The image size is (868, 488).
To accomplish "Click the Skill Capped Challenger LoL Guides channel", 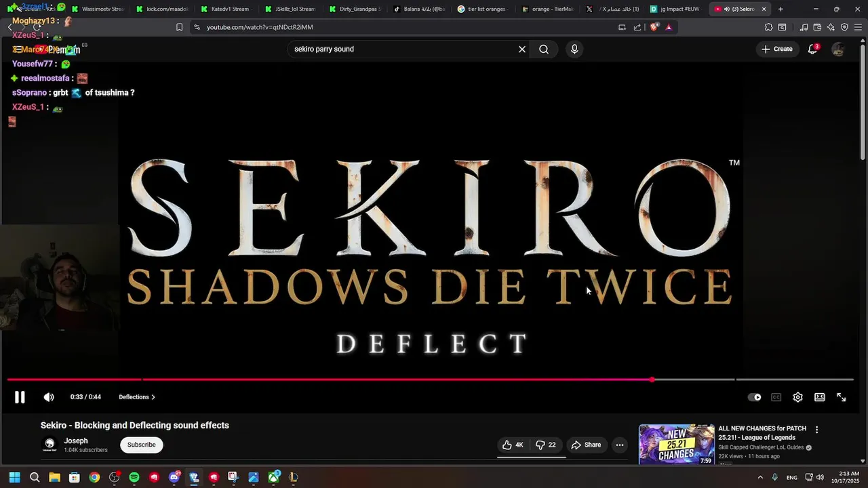I will point(761,447).
